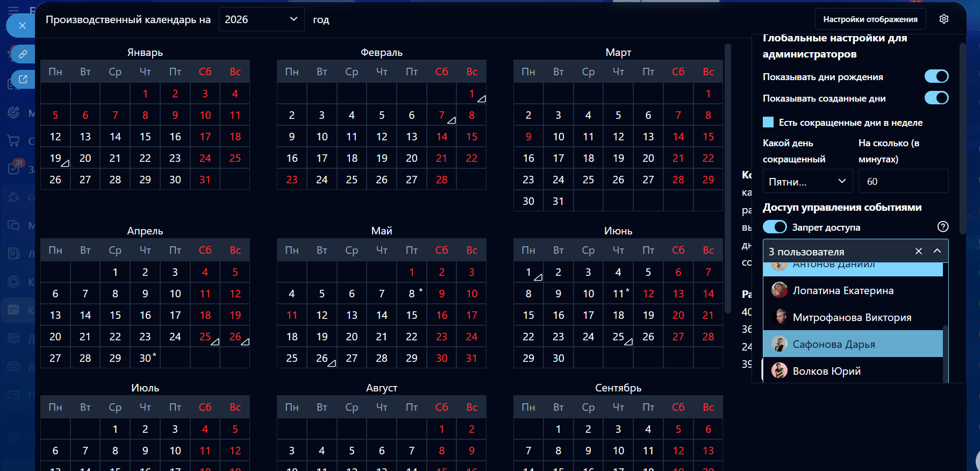980x471 pixels.
Task: Click the Март month heading
Action: pyautogui.click(x=618, y=52)
